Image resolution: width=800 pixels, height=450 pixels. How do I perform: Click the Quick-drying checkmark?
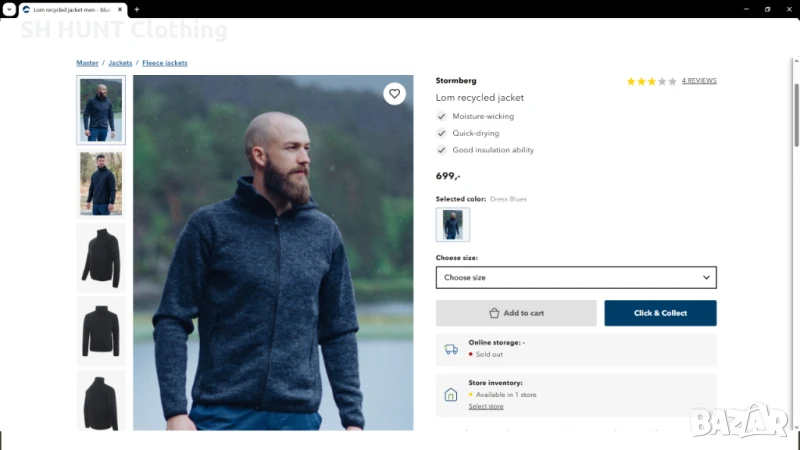pos(442,133)
